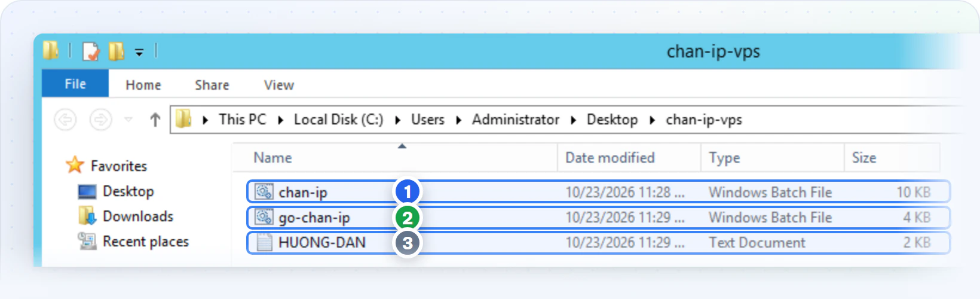This screenshot has width=980, height=299.
Task: Navigate to Administrator in the breadcrumb
Action: 516,120
